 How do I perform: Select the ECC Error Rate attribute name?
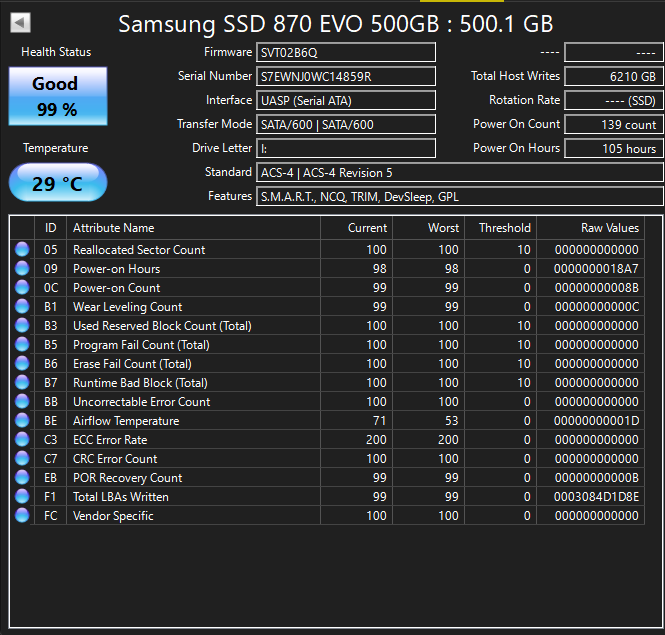(110, 439)
